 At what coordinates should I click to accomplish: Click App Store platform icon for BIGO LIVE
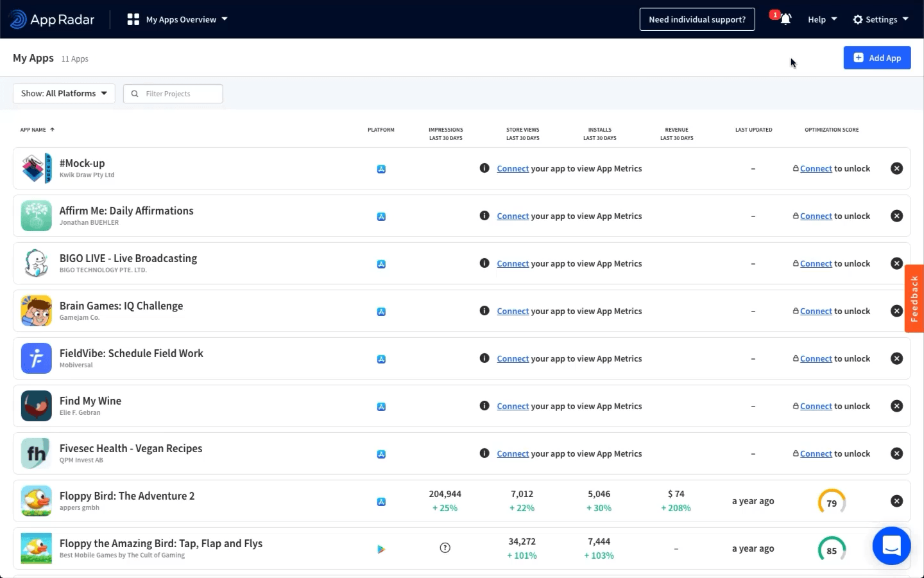tap(381, 264)
